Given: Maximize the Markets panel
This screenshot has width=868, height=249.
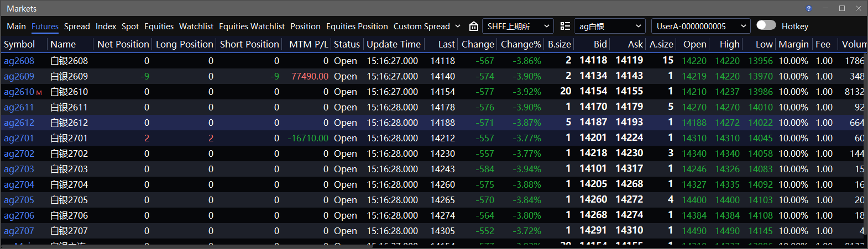Looking at the screenshot, I should coord(842,8).
